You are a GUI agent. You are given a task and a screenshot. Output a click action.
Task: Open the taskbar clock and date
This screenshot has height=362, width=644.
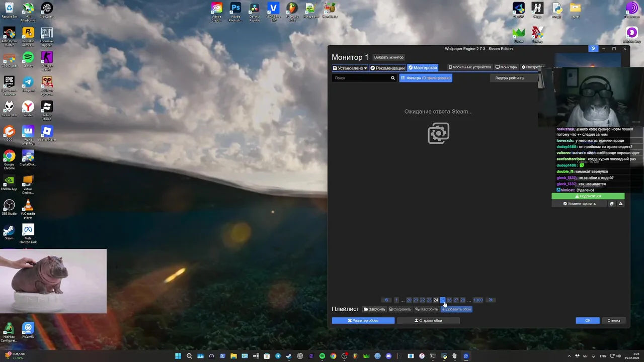pyautogui.click(x=632, y=356)
